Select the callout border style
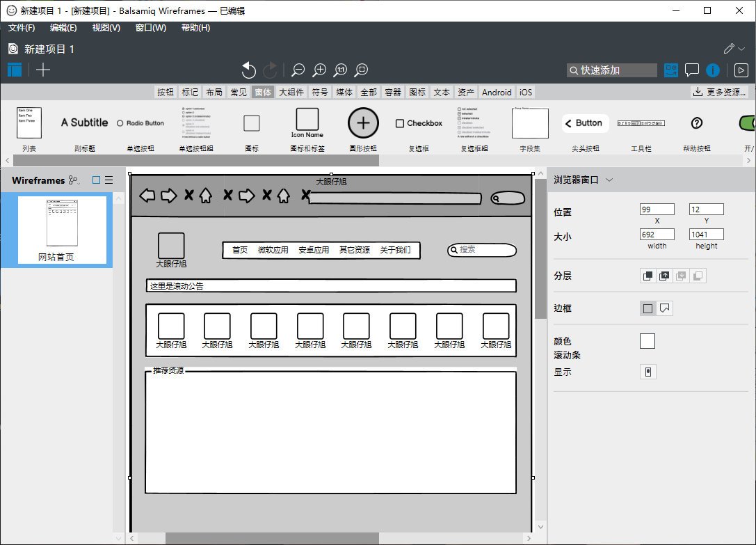 click(x=664, y=308)
